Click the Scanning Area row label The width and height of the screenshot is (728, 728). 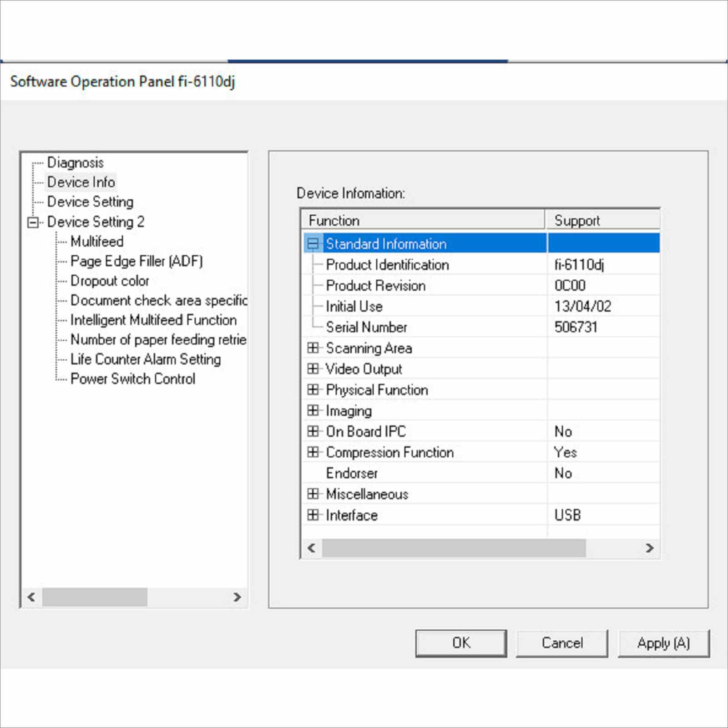click(x=369, y=348)
